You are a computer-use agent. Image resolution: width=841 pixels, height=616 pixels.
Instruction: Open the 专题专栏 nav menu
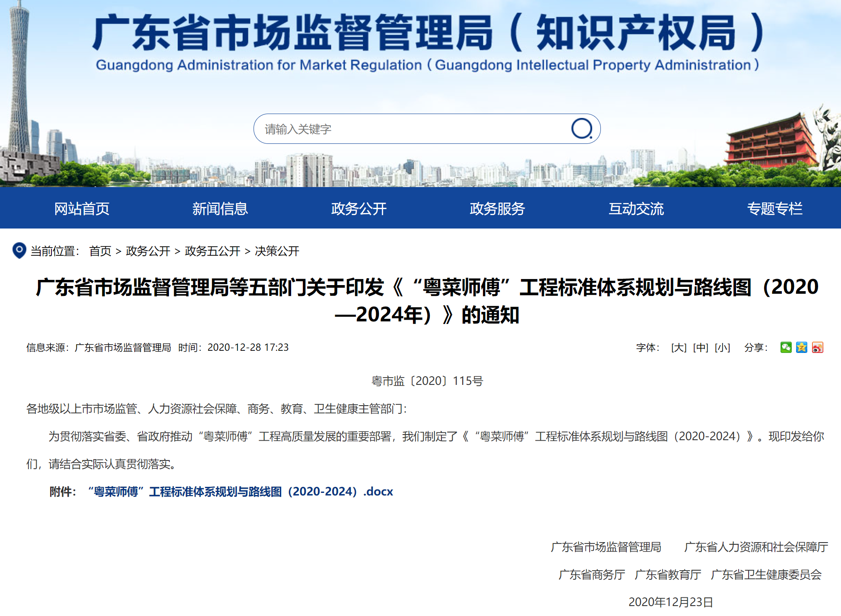[774, 209]
